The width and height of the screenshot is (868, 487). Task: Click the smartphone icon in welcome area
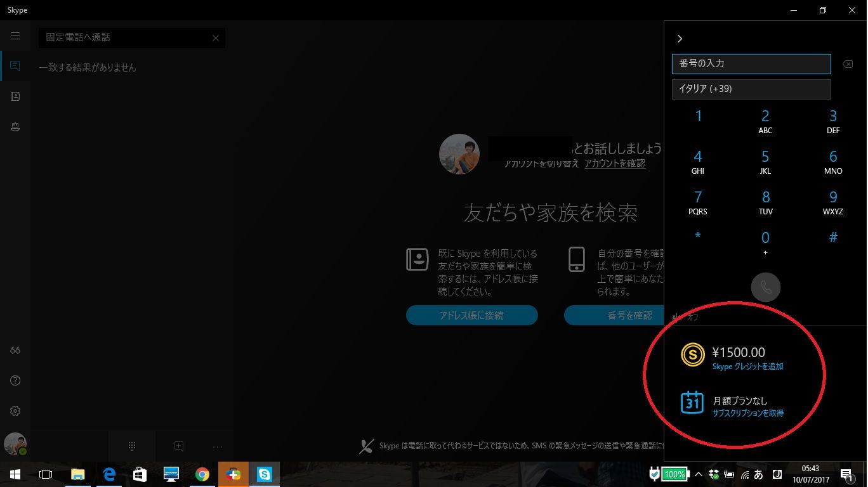[x=577, y=259]
